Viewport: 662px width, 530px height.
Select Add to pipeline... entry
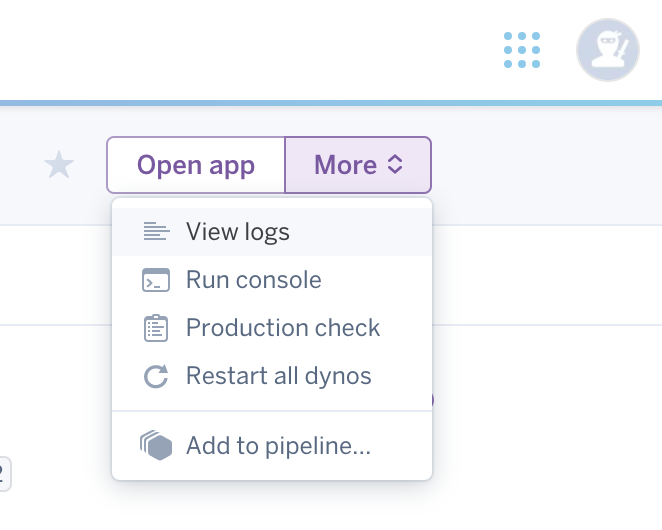click(x=278, y=446)
